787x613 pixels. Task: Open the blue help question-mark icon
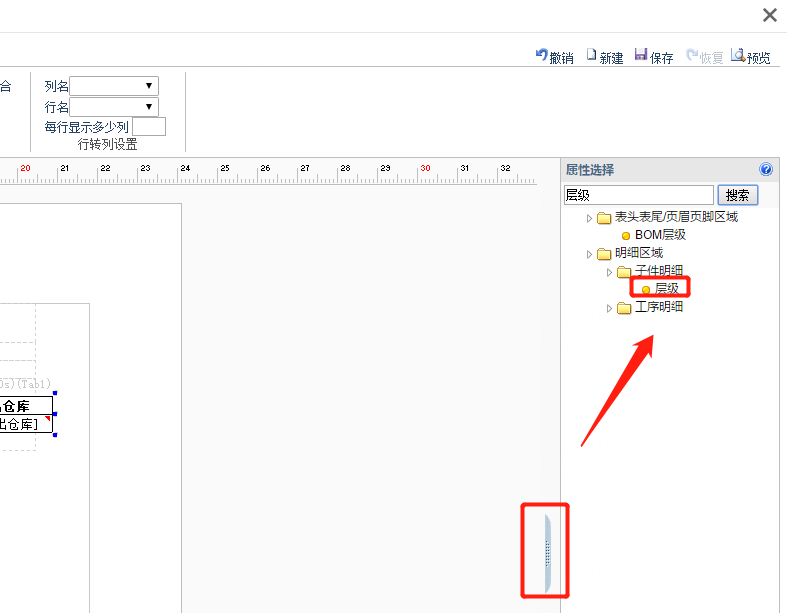766,169
